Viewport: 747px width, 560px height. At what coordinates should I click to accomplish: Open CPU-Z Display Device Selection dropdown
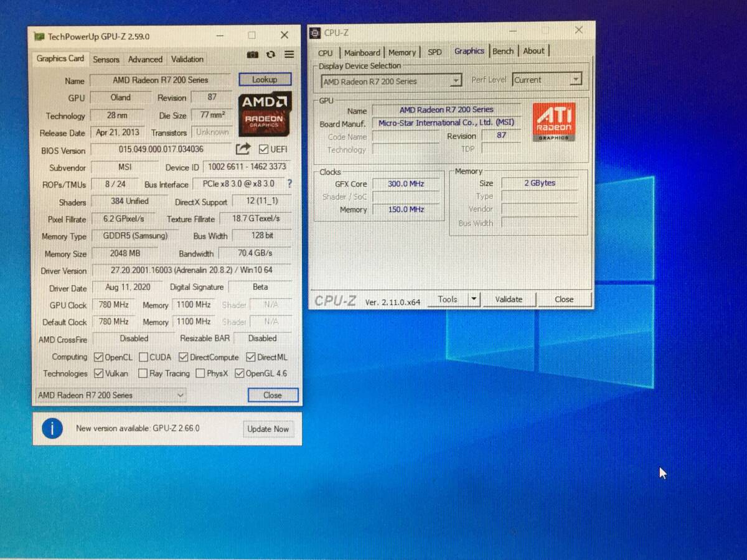(392, 81)
